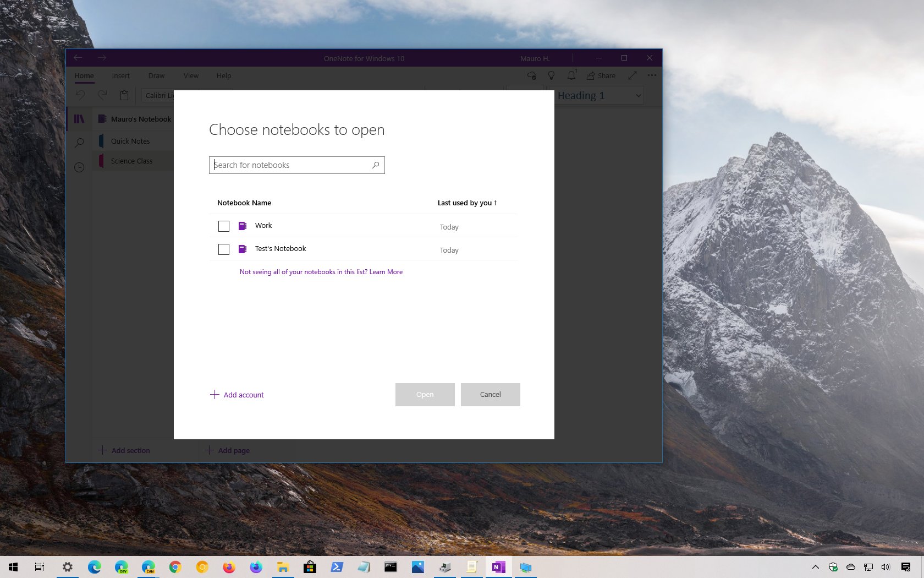This screenshot has height=578, width=924.
Task: Sort notebooks by Last used by you
Action: [466, 203]
